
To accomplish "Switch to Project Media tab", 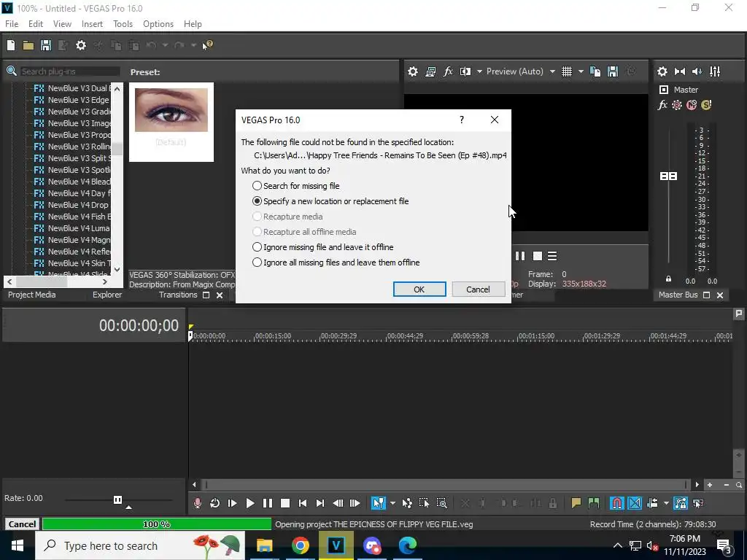I will coord(32,295).
